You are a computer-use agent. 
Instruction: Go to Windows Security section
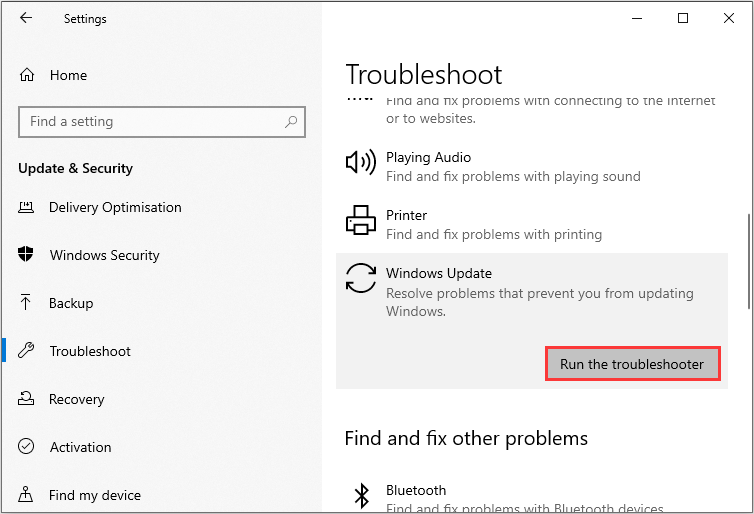point(104,255)
